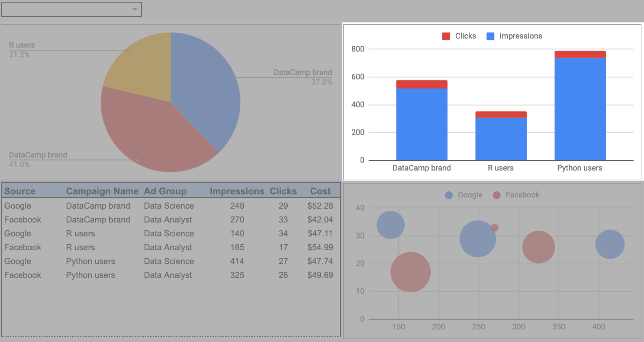Click the 325 impressions table cell
Viewport: 644px width, 342px height.
point(237,275)
